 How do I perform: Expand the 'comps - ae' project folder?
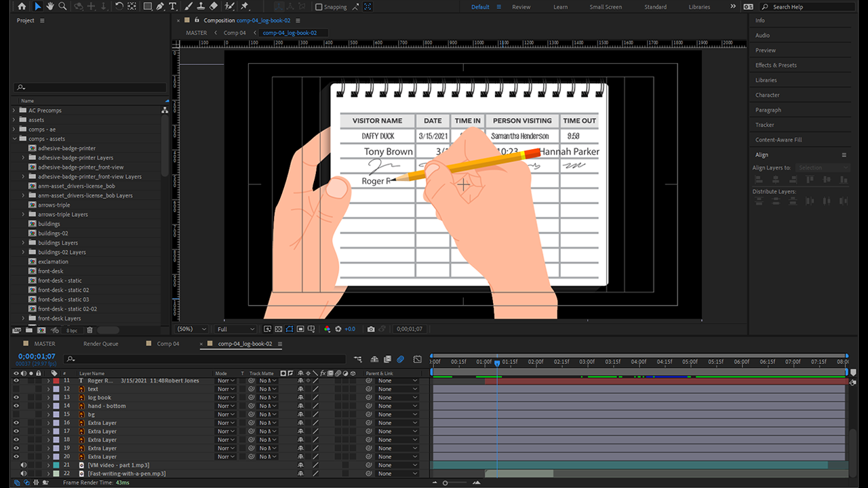click(x=14, y=129)
